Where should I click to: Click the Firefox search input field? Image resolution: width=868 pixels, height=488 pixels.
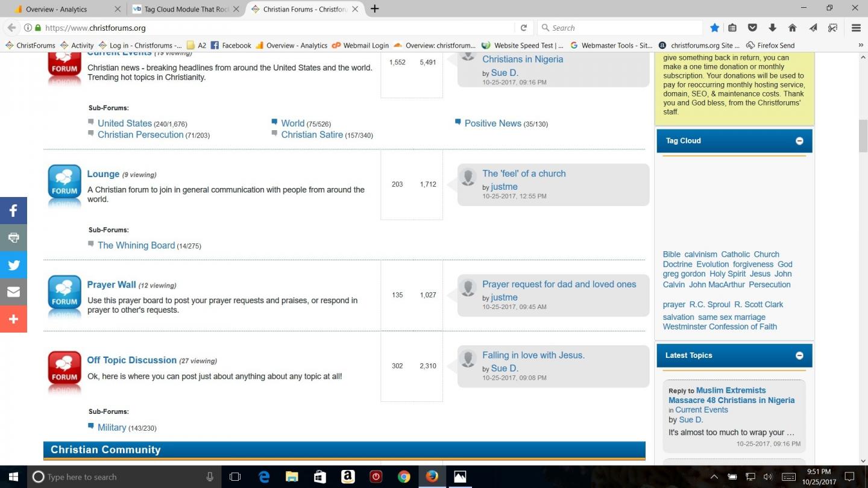point(620,28)
